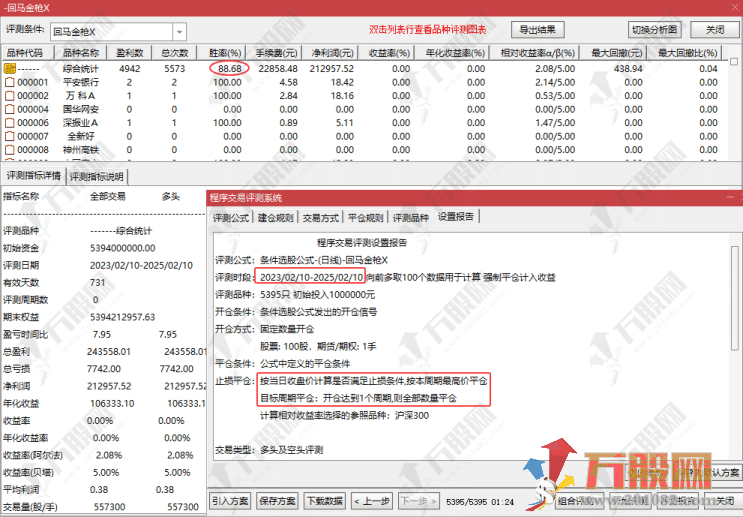Image resolution: width=743 pixels, height=517 pixels.
Task: Click the 88.68 win rate value
Action: coord(229,69)
